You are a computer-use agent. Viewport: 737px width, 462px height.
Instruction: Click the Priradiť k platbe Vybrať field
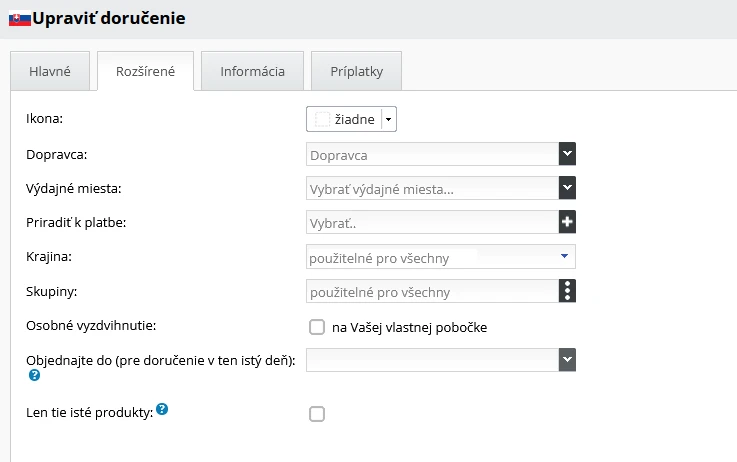(x=432, y=222)
